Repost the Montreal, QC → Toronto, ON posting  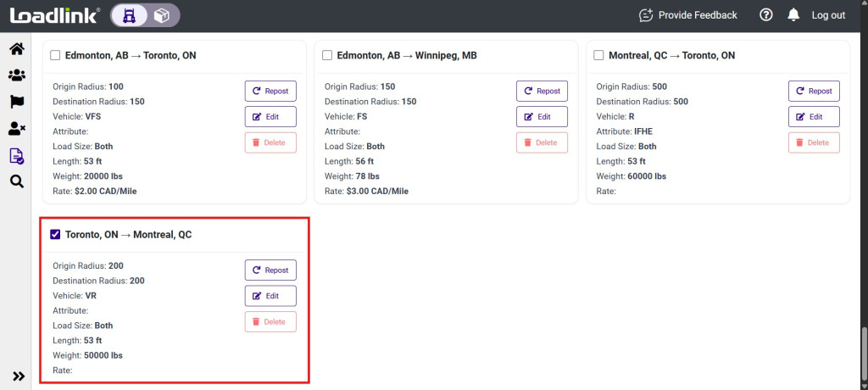point(813,92)
